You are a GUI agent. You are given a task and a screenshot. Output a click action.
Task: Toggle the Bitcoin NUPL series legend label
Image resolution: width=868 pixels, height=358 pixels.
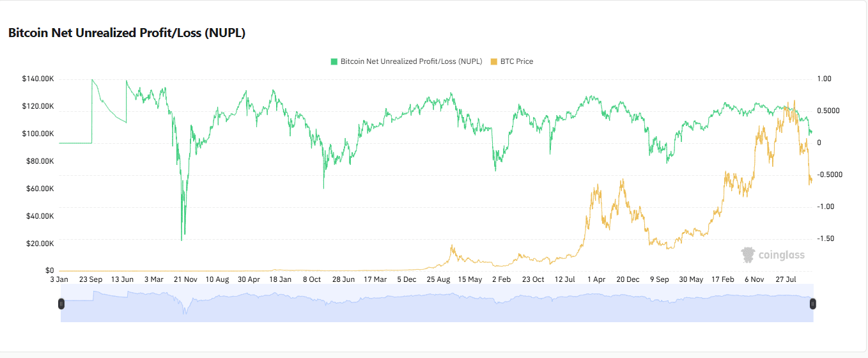(411, 62)
